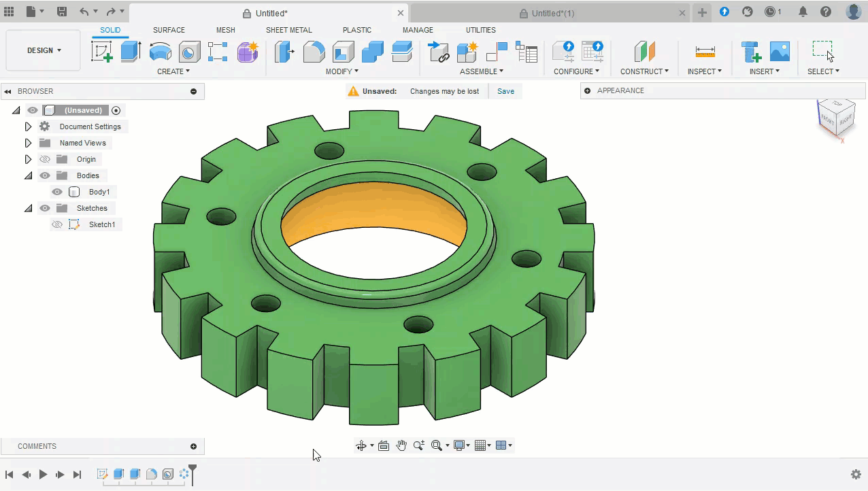Image resolution: width=868 pixels, height=491 pixels.
Task: Select the Press Pull tool
Action: tap(284, 52)
